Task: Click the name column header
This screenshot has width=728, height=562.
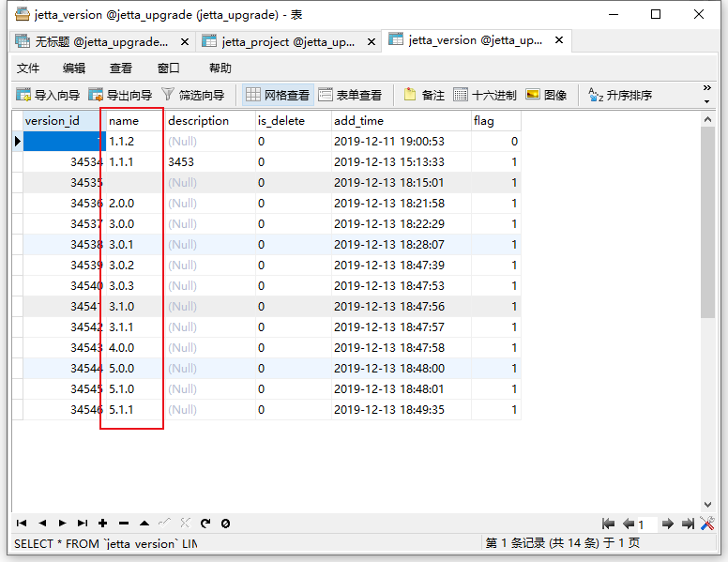Action: (135, 121)
